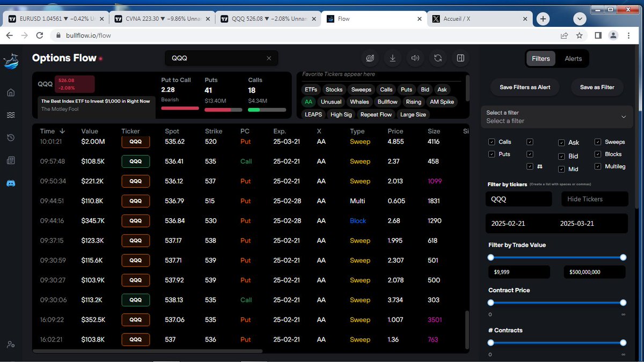Click Save Filters as Alert button
The image size is (644, 362).
coord(525,87)
